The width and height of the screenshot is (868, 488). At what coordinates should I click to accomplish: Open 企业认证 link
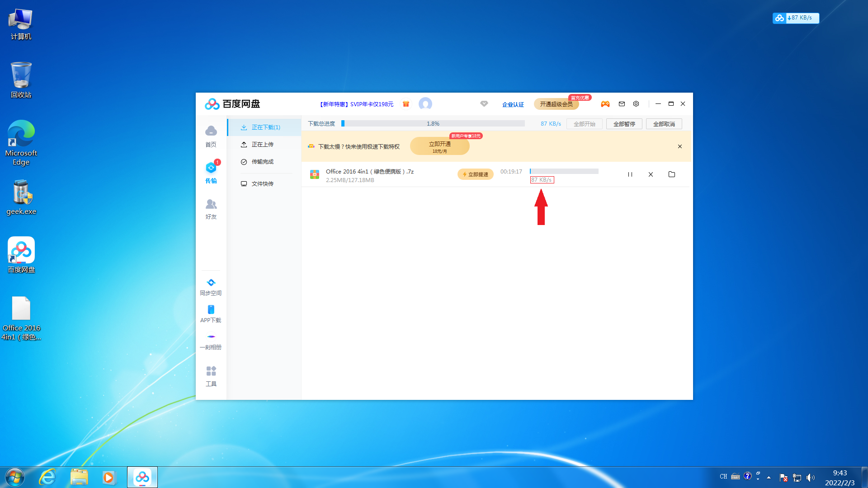[x=513, y=104]
